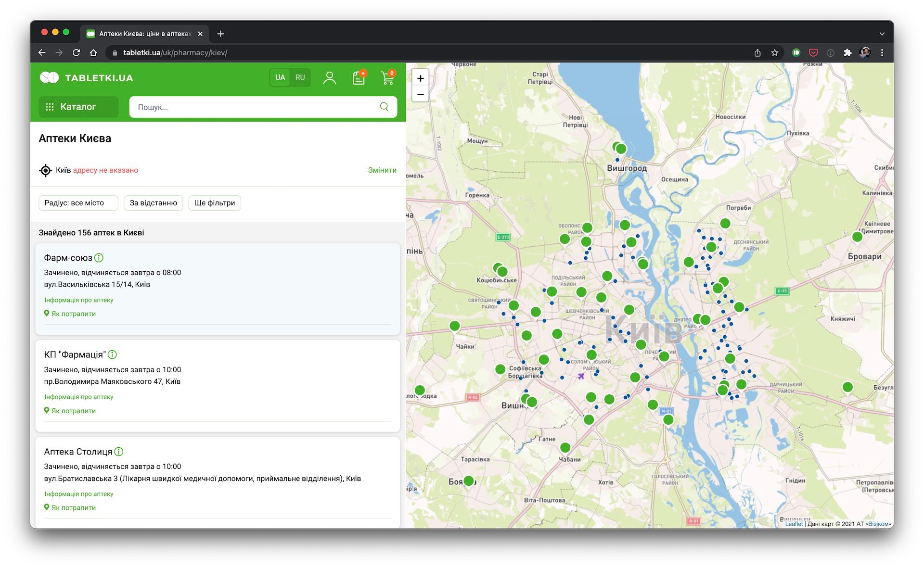The width and height of the screenshot is (924, 568).
Task: Expand the Ще фільтри options
Action: pyautogui.click(x=215, y=203)
